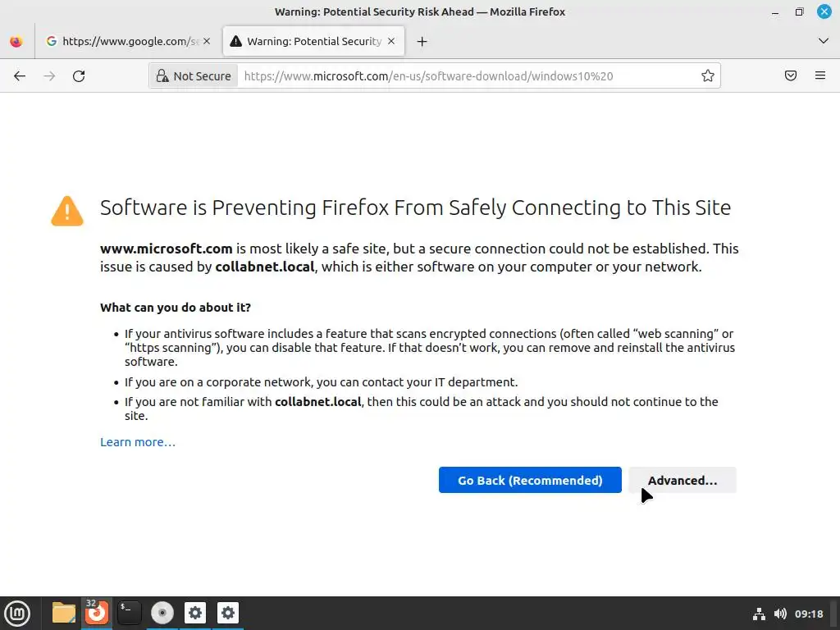This screenshot has height=630, width=840.
Task: Close the google.com tab
Action: [x=207, y=41]
